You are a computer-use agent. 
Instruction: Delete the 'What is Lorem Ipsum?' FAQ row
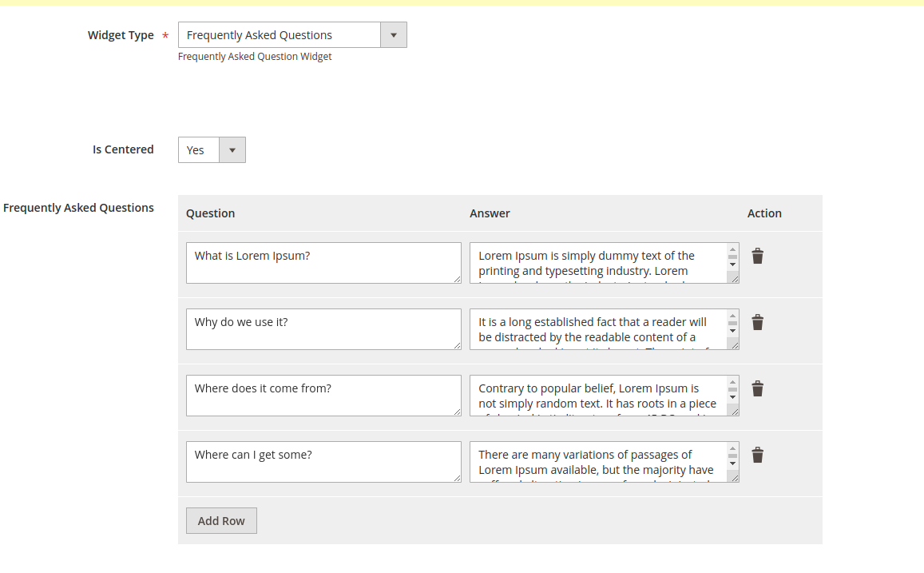pyautogui.click(x=756, y=256)
